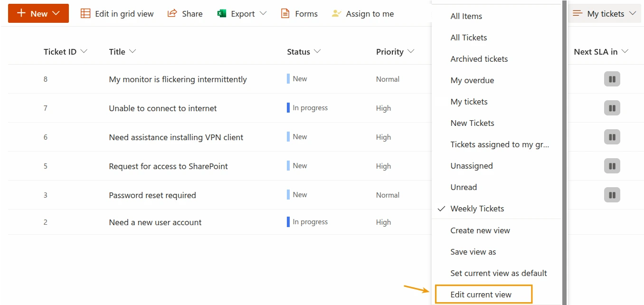Choose Edit current view menu option
Viewport: 644px width, 305px height.
[x=481, y=295]
